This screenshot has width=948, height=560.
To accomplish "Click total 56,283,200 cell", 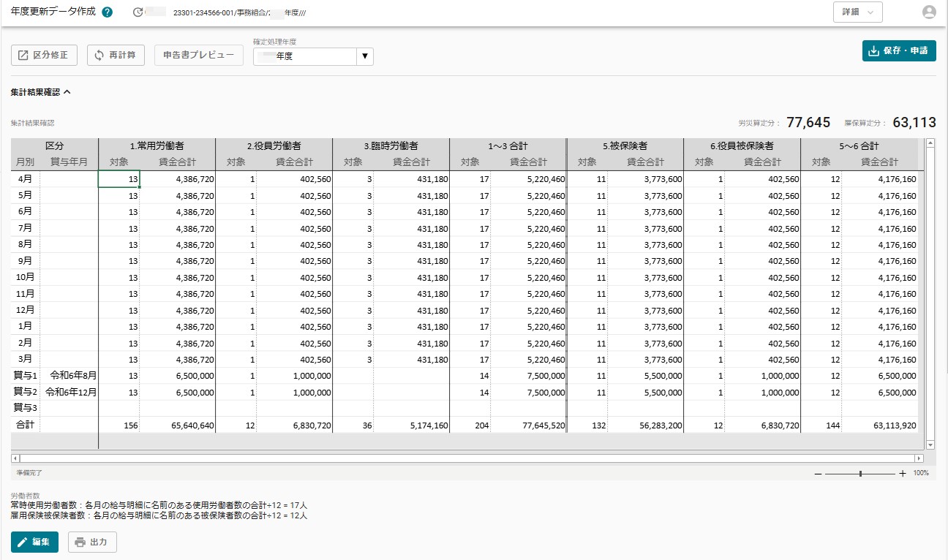I will coord(646,425).
